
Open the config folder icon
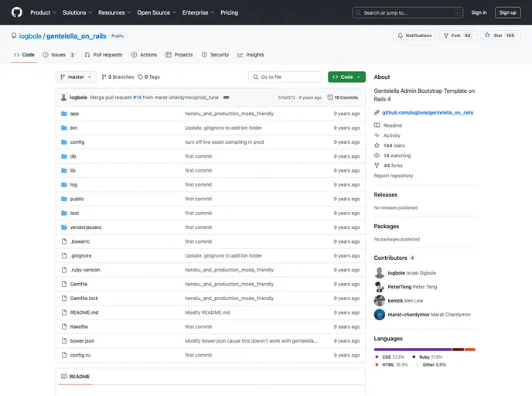coord(63,142)
